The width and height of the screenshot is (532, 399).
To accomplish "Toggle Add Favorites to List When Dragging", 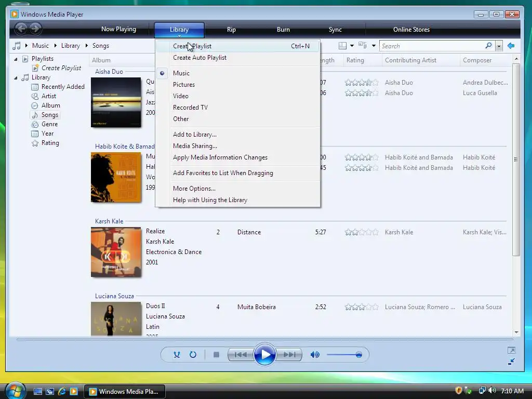I will pyautogui.click(x=237, y=173).
